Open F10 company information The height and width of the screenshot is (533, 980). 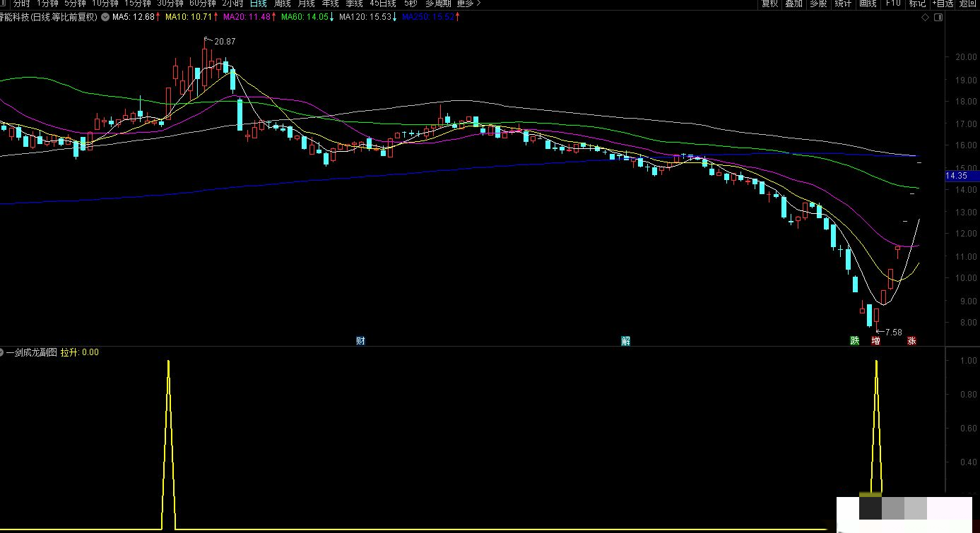(x=893, y=4)
